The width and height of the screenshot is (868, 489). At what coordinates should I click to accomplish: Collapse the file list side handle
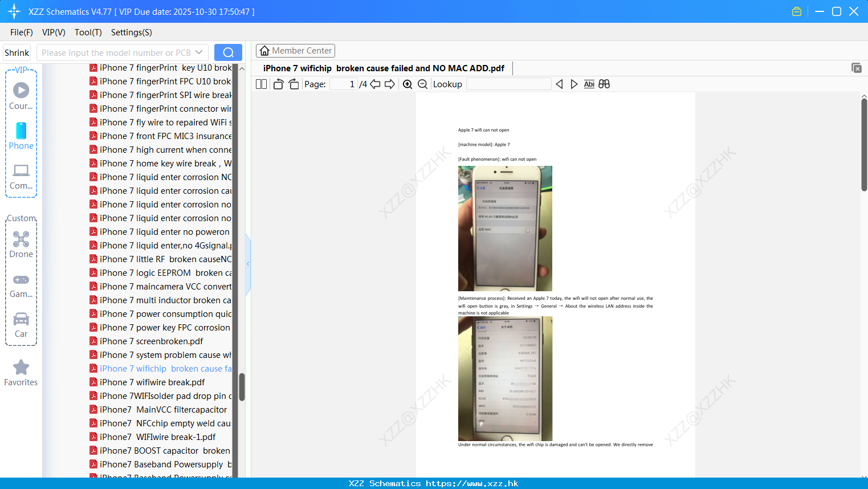point(248,264)
